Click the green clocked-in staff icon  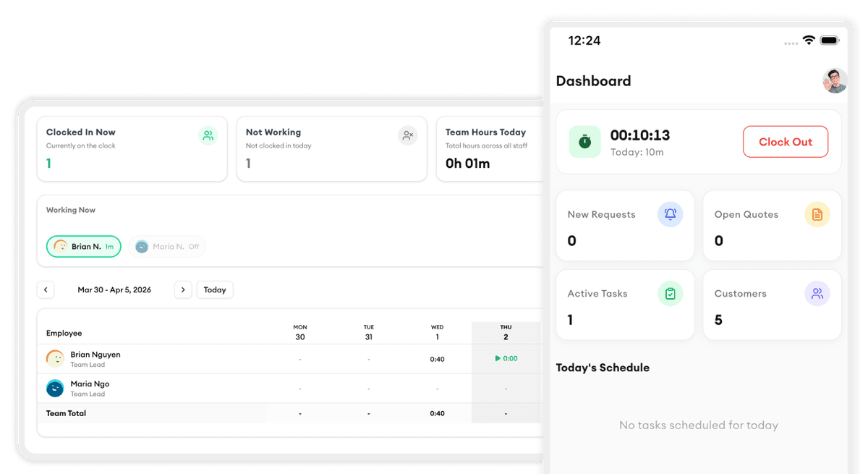(x=208, y=135)
